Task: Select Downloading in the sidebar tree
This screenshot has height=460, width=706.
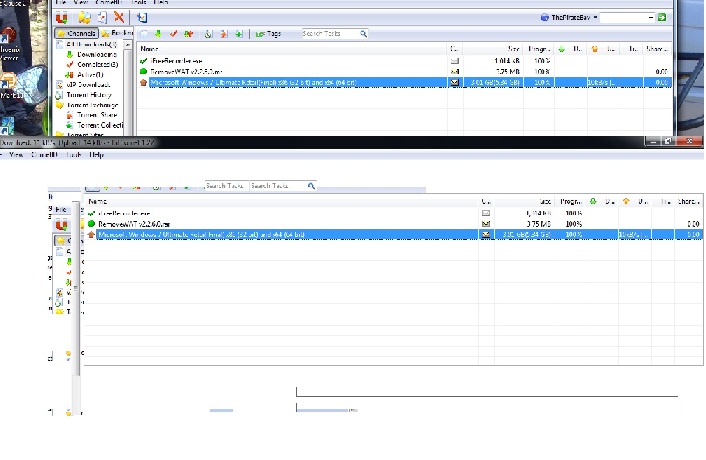Action: (98, 54)
